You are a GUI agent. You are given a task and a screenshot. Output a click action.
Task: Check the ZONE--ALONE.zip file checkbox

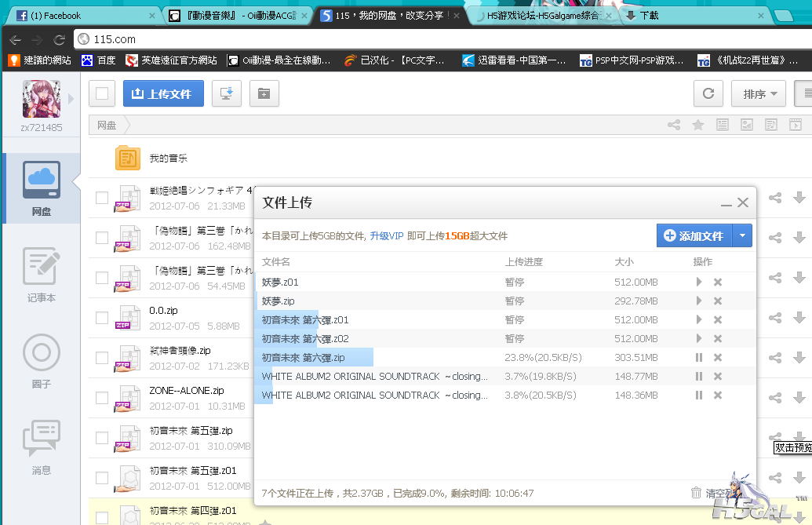tap(102, 398)
